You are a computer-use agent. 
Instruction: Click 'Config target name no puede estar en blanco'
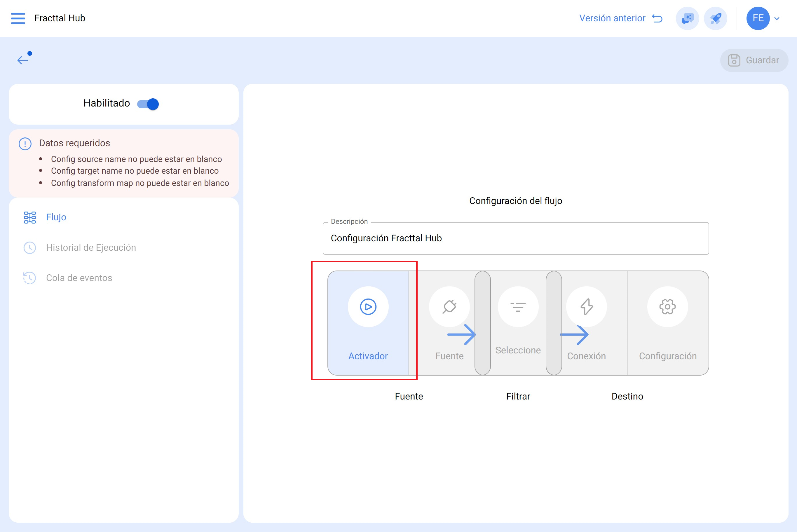click(x=135, y=171)
